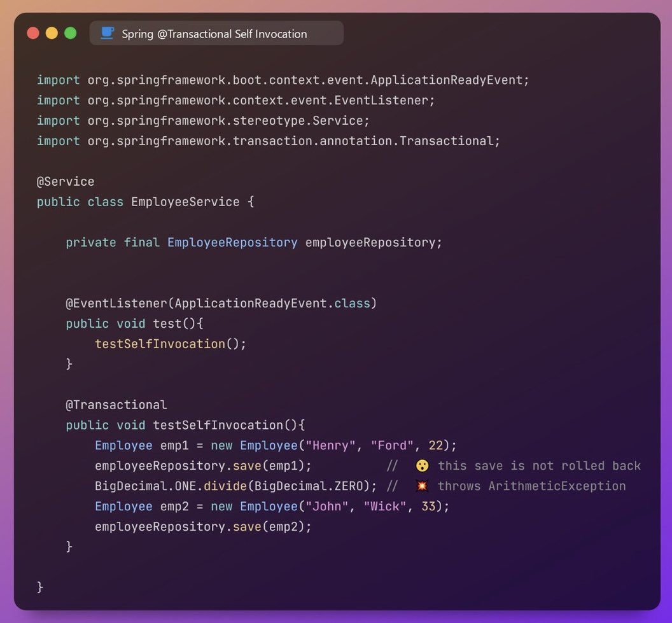This screenshot has width=672, height=623.
Task: Click the @EventListener annotation
Action: pyautogui.click(x=221, y=304)
